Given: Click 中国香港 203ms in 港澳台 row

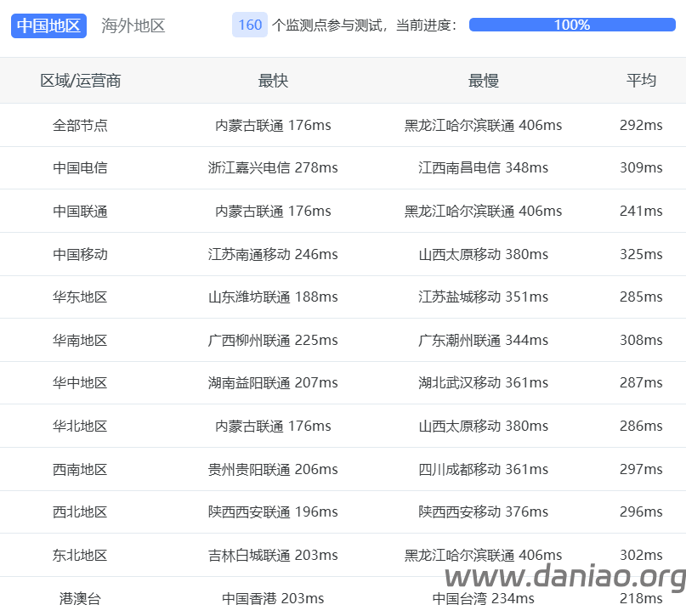Looking at the screenshot, I should tap(273, 598).
